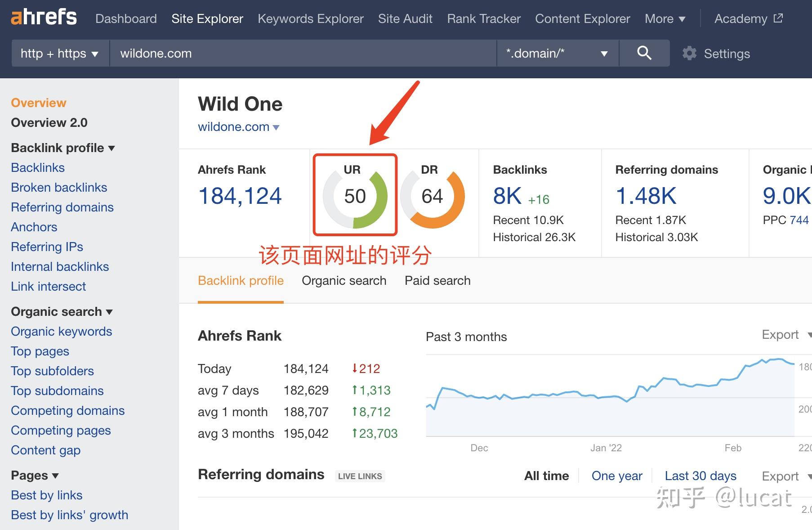Open the Broken backlinks sidebar link
The height and width of the screenshot is (530, 812).
click(59, 187)
